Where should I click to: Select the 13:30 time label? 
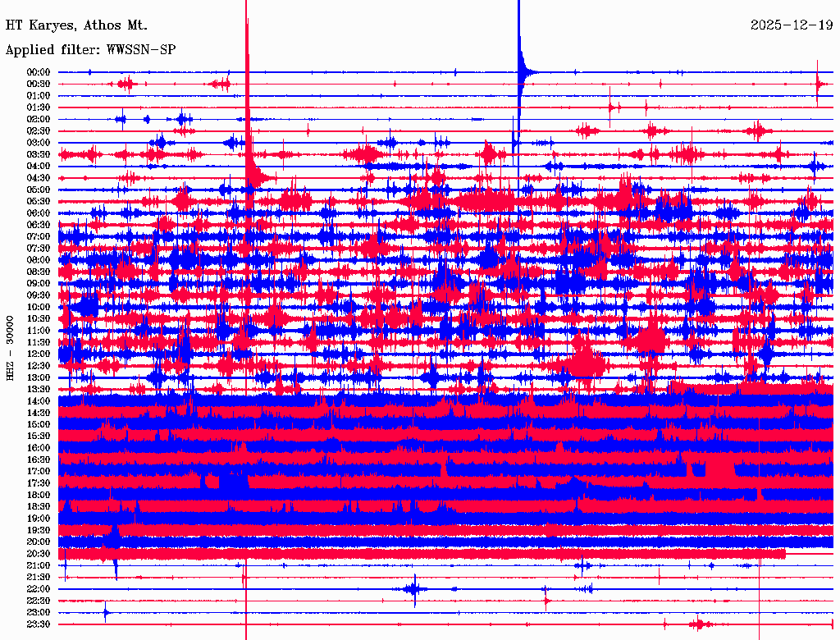point(38,390)
